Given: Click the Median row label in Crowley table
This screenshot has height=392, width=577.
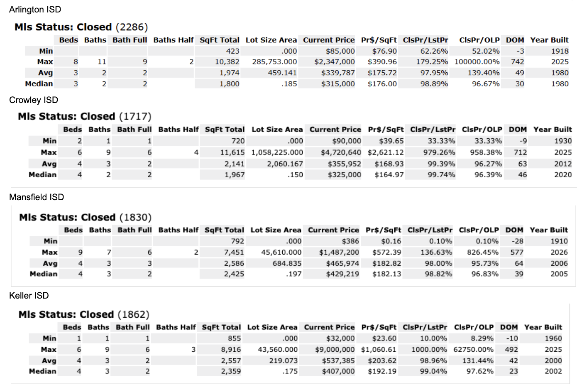Looking at the screenshot, I should click(x=42, y=175).
